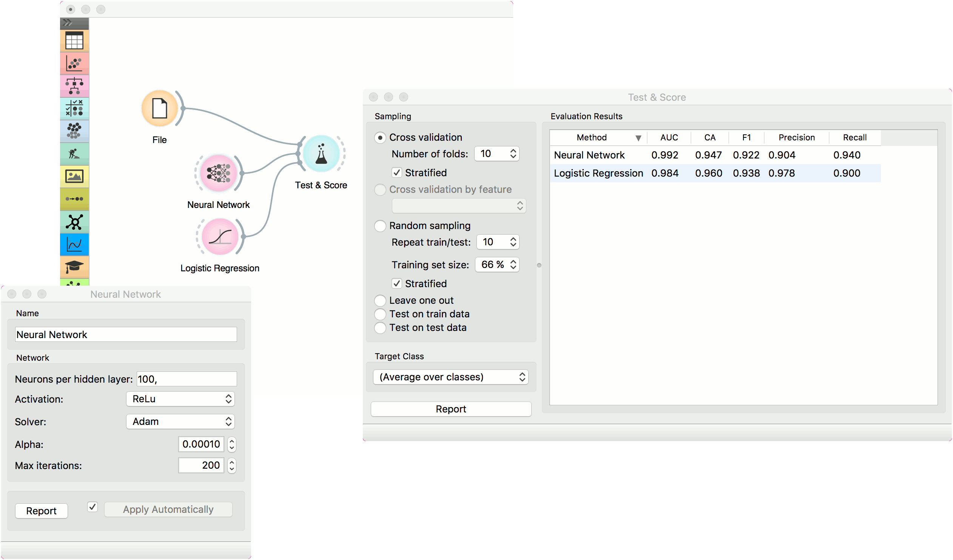Sort results by the AUC column header
This screenshot has width=953, height=560.
point(669,137)
